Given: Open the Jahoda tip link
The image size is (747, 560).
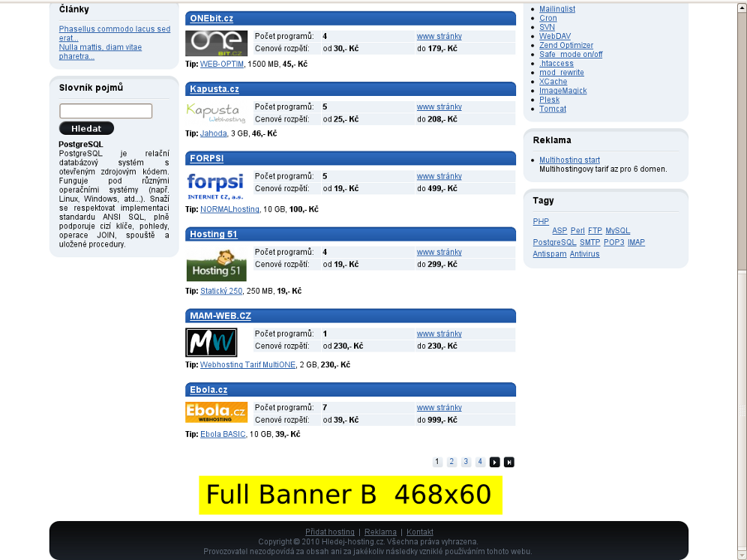Looking at the screenshot, I should [214, 133].
